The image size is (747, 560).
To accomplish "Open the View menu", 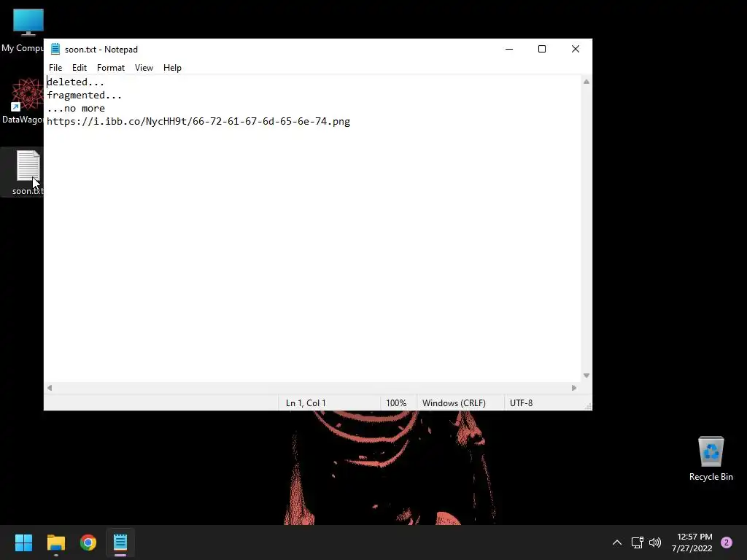I will pos(144,68).
